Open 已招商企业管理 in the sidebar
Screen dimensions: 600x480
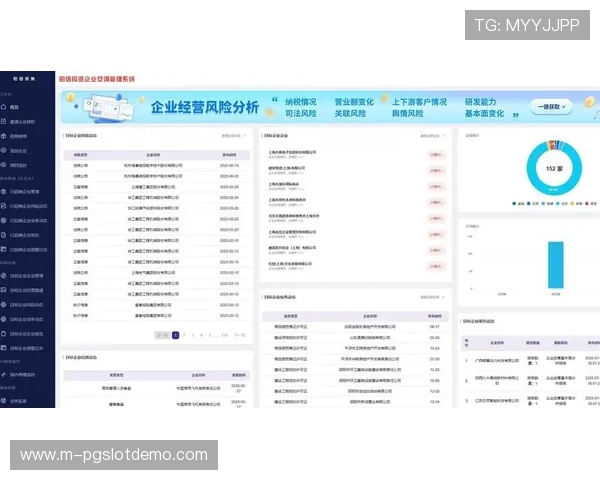(x=24, y=192)
